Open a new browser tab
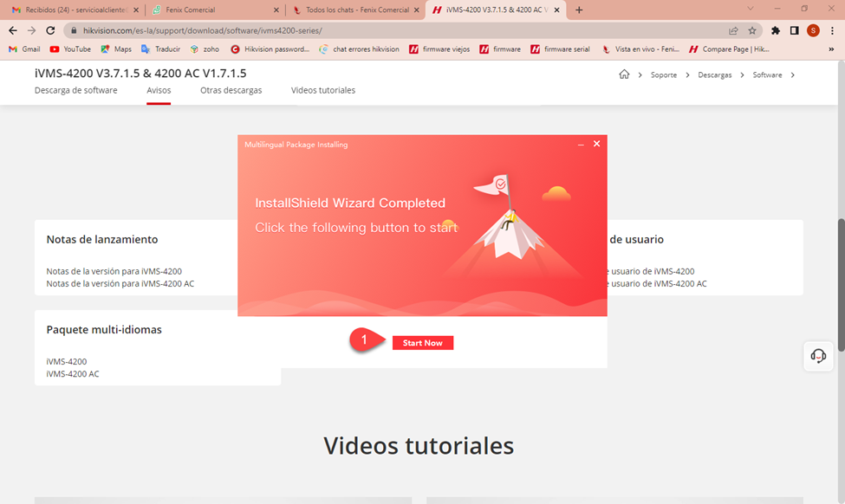This screenshot has width=845, height=504. (579, 10)
